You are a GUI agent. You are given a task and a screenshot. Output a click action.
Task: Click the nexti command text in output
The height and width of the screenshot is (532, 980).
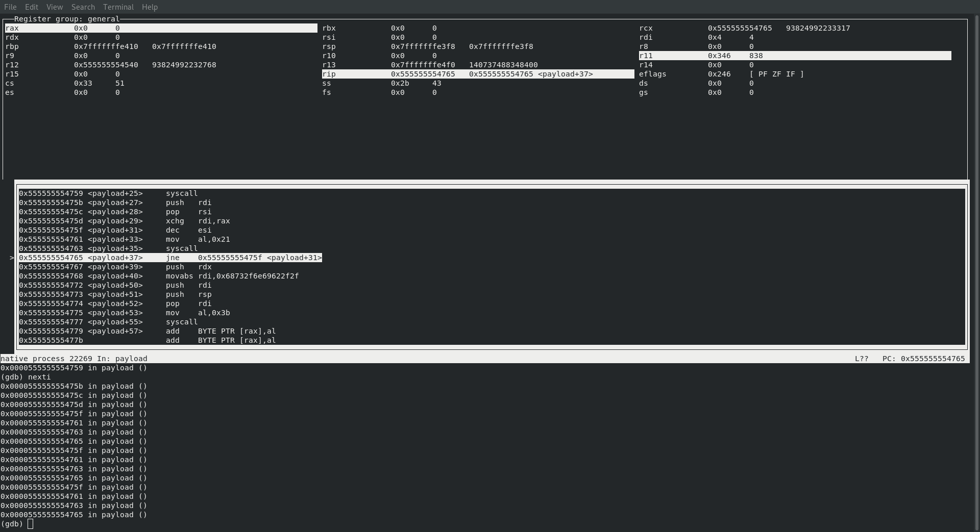pyautogui.click(x=40, y=377)
